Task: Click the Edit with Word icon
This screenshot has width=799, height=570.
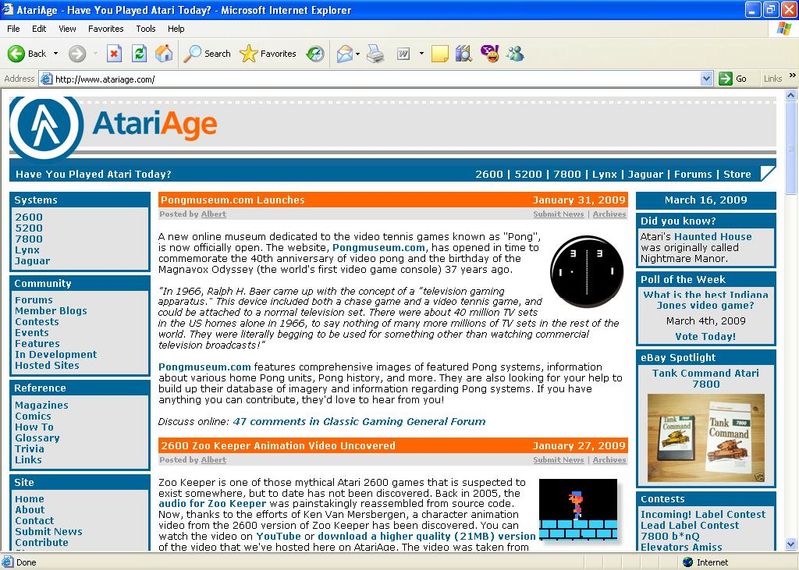Action: [404, 53]
